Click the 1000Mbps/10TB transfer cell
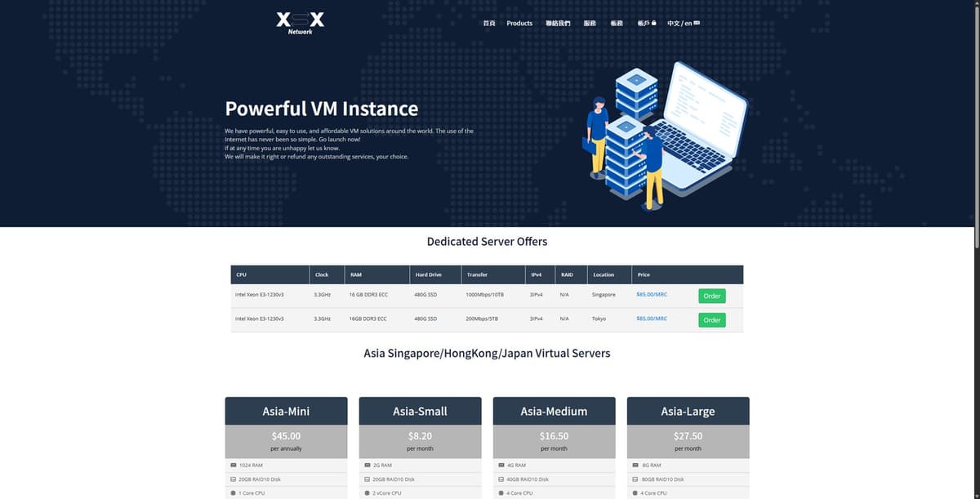Screen dimensions: 980x499 (x=484, y=294)
